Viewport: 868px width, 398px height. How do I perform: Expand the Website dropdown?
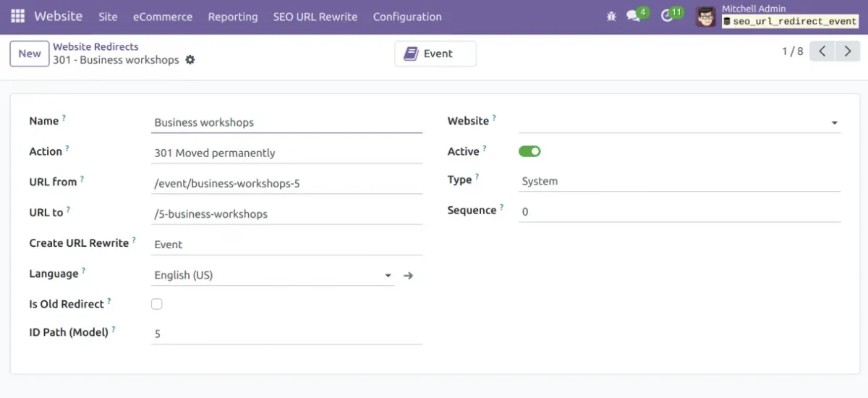pos(835,123)
